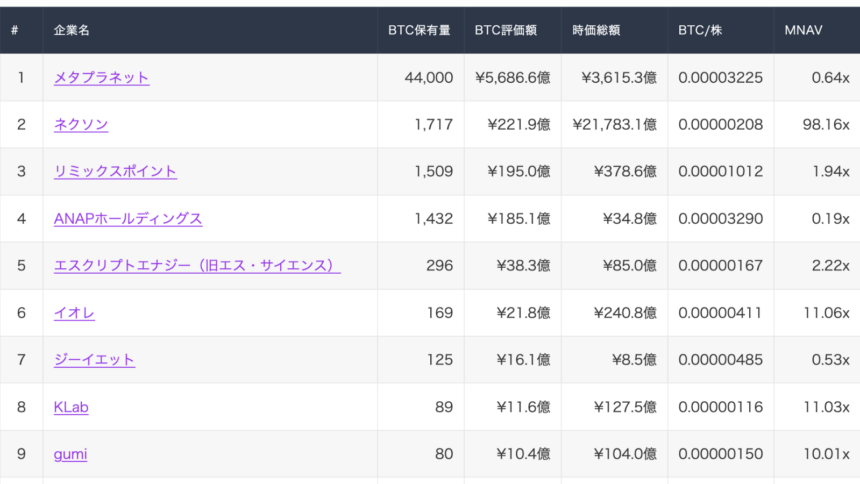860x484 pixels.
Task: Open the リミックスポイント company link
Action: coord(115,171)
